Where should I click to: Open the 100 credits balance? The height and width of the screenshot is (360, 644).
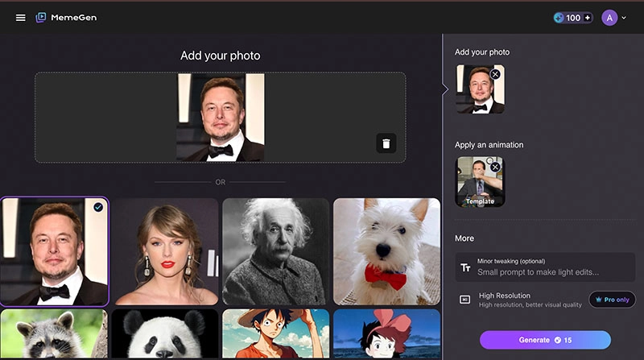[x=572, y=18]
